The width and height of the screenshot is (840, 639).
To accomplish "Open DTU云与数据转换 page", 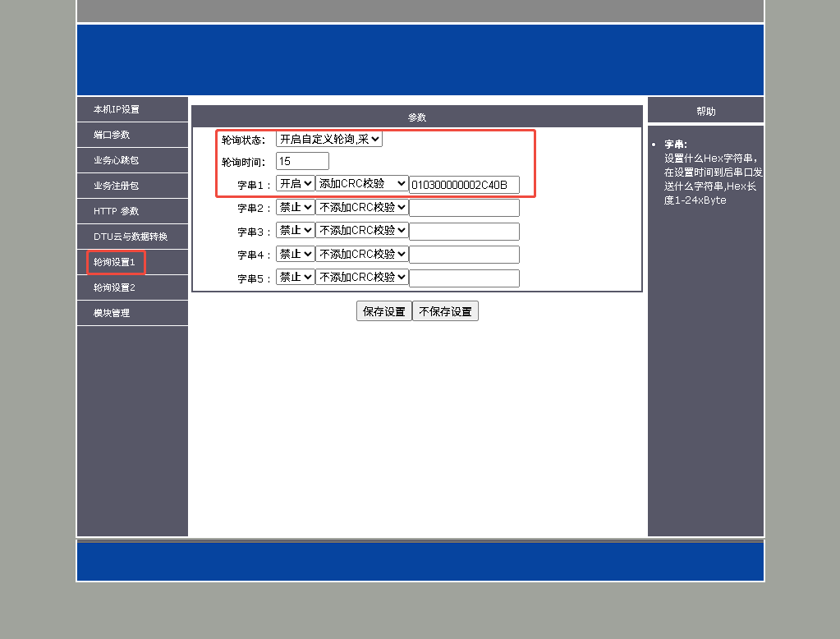I will 130,237.
